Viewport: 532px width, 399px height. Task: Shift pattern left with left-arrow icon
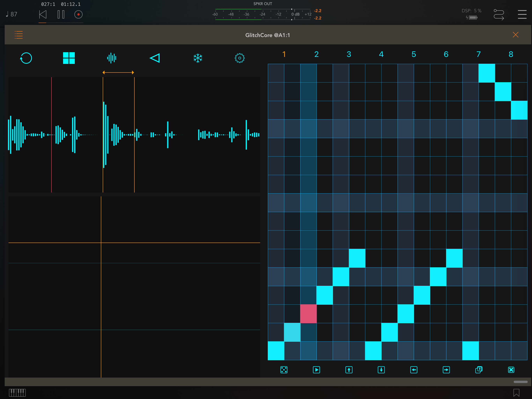coord(414,370)
